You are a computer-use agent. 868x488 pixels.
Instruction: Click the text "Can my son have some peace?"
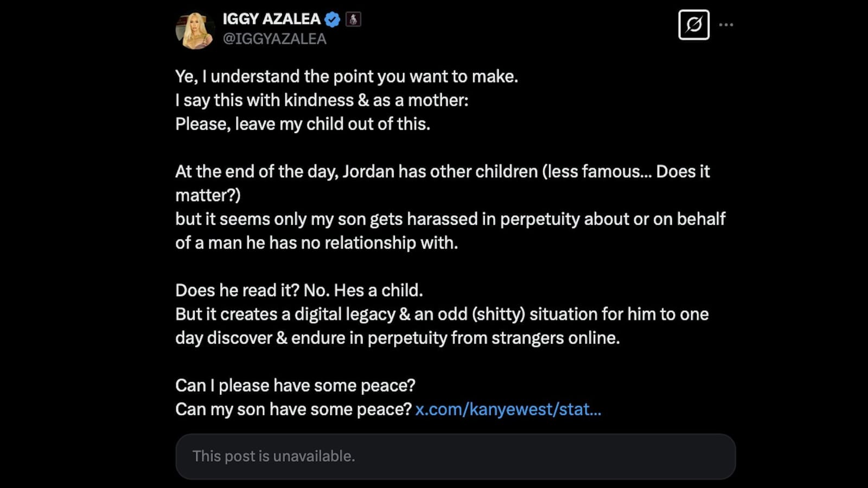(293, 409)
